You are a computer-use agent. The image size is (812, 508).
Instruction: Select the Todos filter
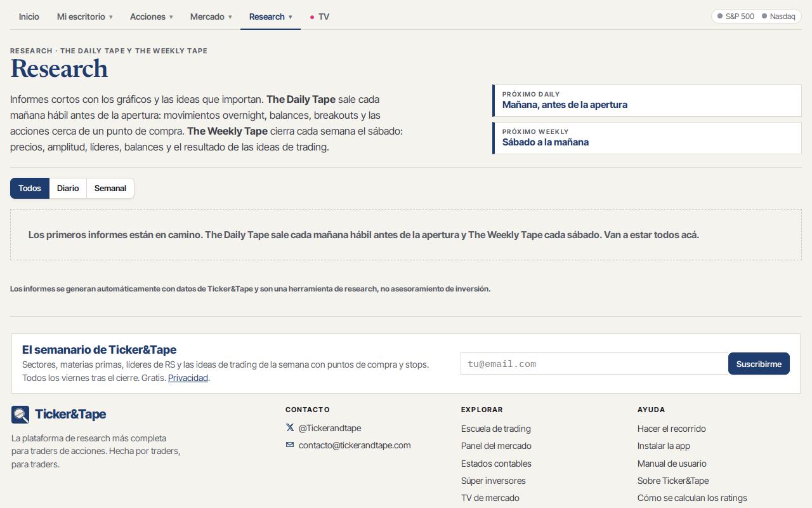click(30, 189)
